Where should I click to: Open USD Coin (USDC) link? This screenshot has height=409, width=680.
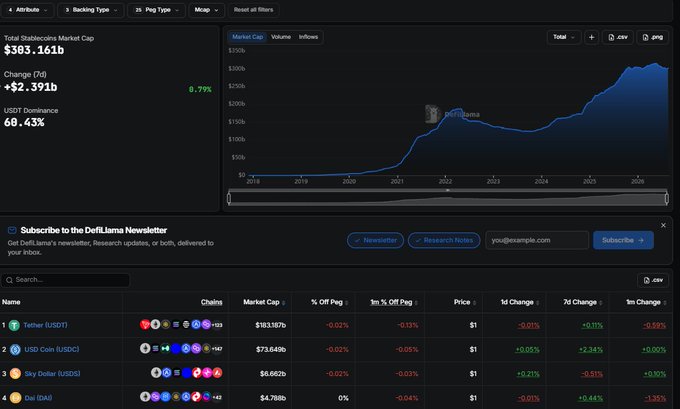(x=52, y=350)
